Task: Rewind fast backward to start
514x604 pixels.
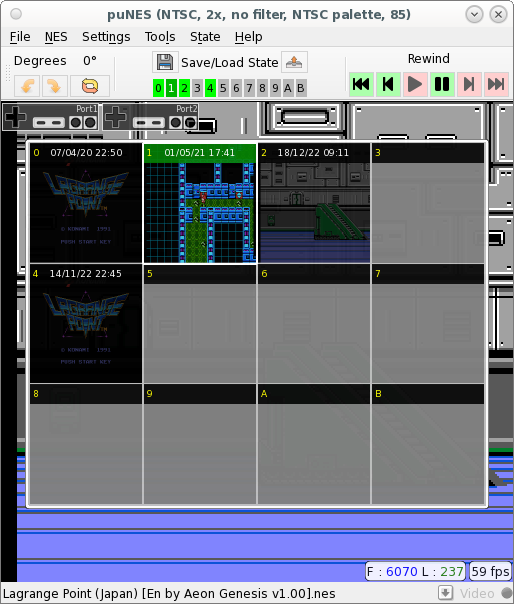Action: pyautogui.click(x=361, y=84)
